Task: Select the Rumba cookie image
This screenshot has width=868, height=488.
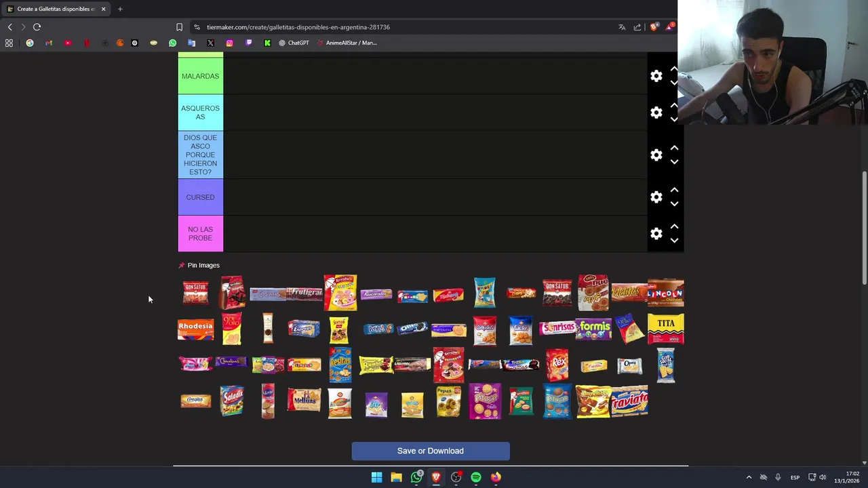Action: tap(376, 365)
